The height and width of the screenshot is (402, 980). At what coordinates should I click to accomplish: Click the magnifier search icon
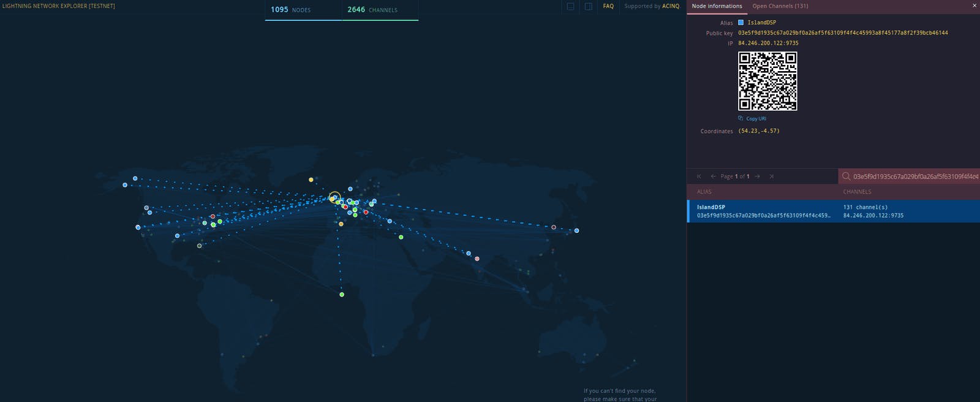click(x=846, y=176)
